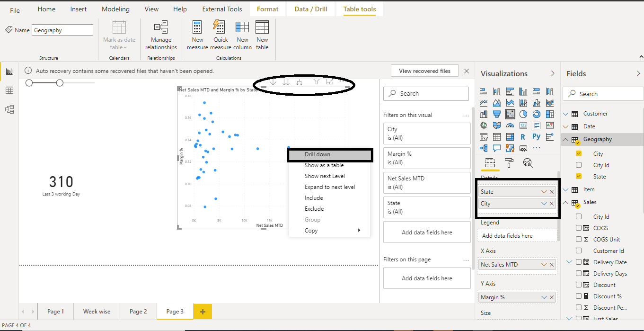Screen dimensions: 644x331
Task: Open dropdown arrow on Net Sales MTD field
Action: click(x=544, y=265)
